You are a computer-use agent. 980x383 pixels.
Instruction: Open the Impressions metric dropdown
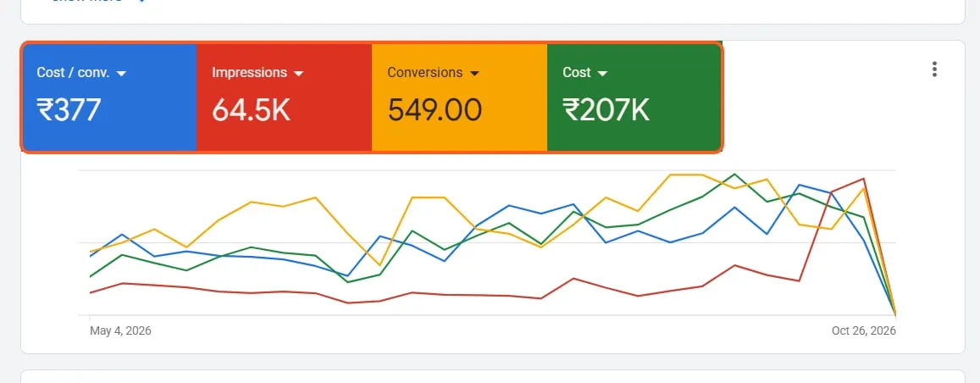(257, 73)
